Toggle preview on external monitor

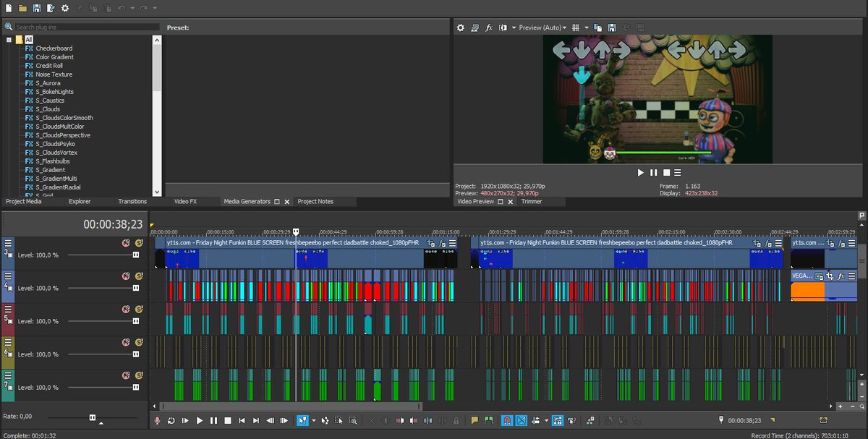475,27
